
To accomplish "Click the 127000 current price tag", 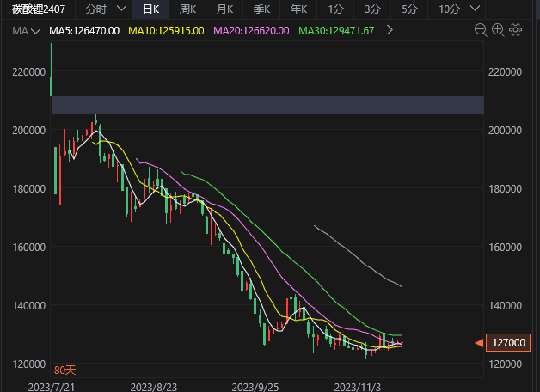I will (x=506, y=344).
